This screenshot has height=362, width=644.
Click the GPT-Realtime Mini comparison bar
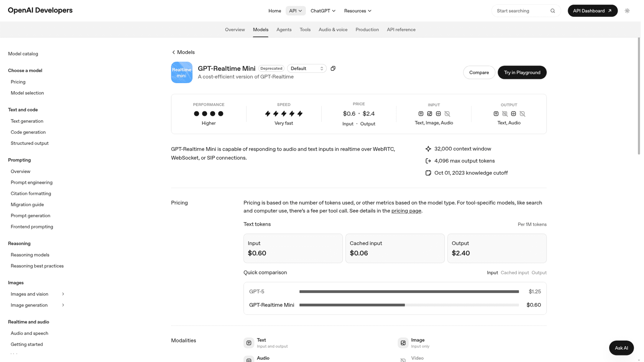pos(409,305)
